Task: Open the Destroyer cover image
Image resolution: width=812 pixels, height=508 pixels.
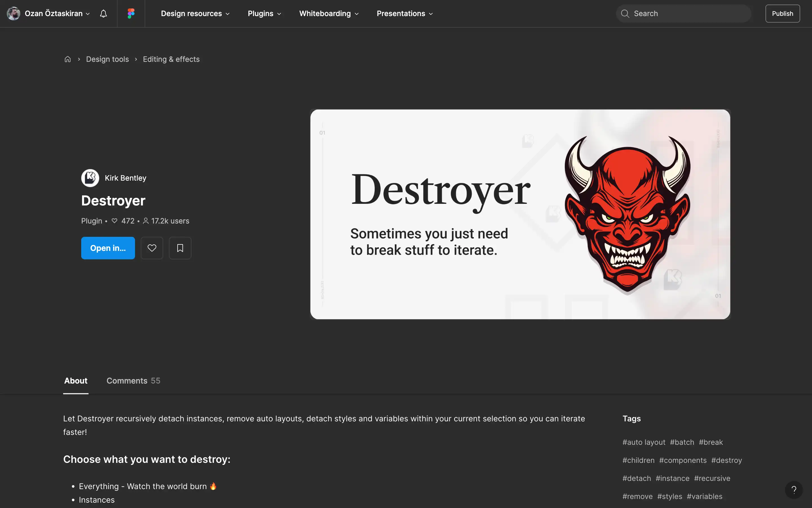Action: coord(520,214)
